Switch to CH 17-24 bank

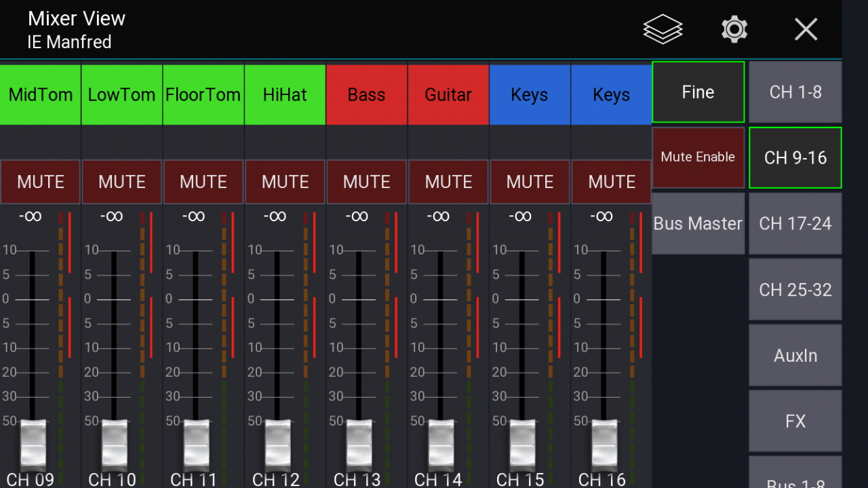(x=795, y=223)
